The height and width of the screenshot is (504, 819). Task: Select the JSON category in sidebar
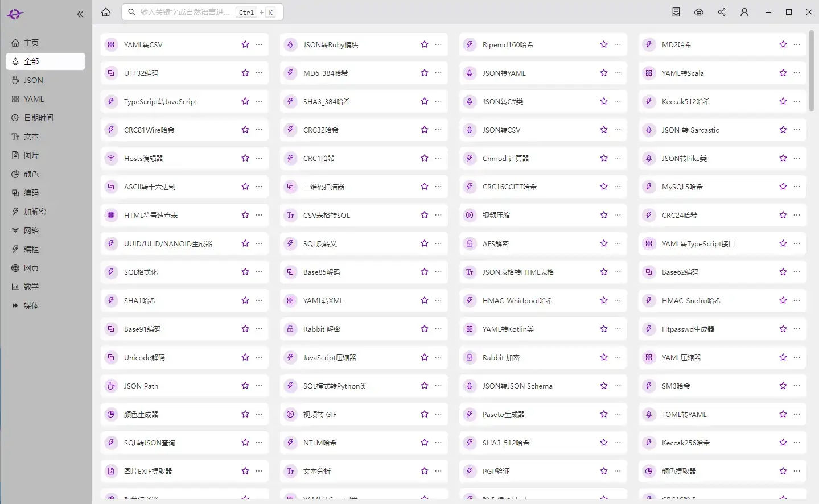pyautogui.click(x=33, y=80)
